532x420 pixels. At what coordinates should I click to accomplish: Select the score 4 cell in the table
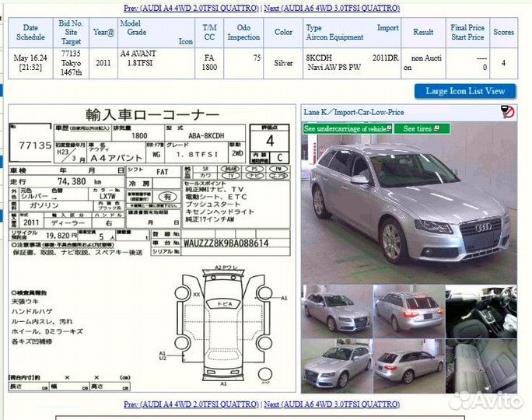503,63
